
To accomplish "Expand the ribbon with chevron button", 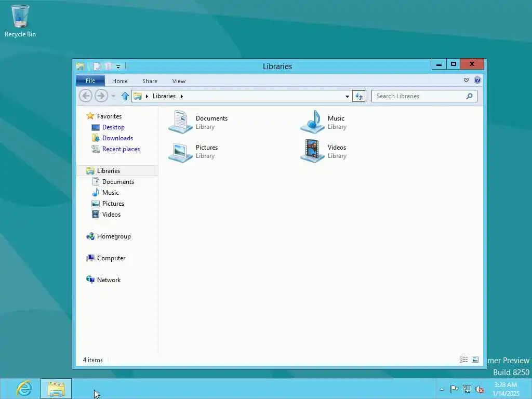I will tap(466, 81).
